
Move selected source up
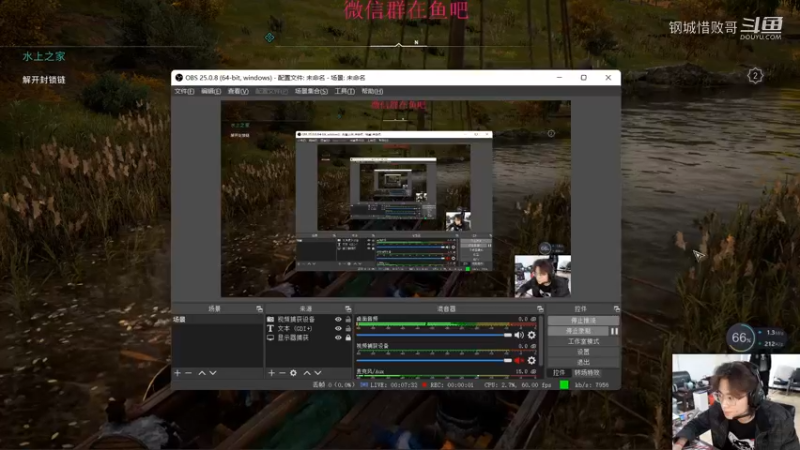coord(307,373)
